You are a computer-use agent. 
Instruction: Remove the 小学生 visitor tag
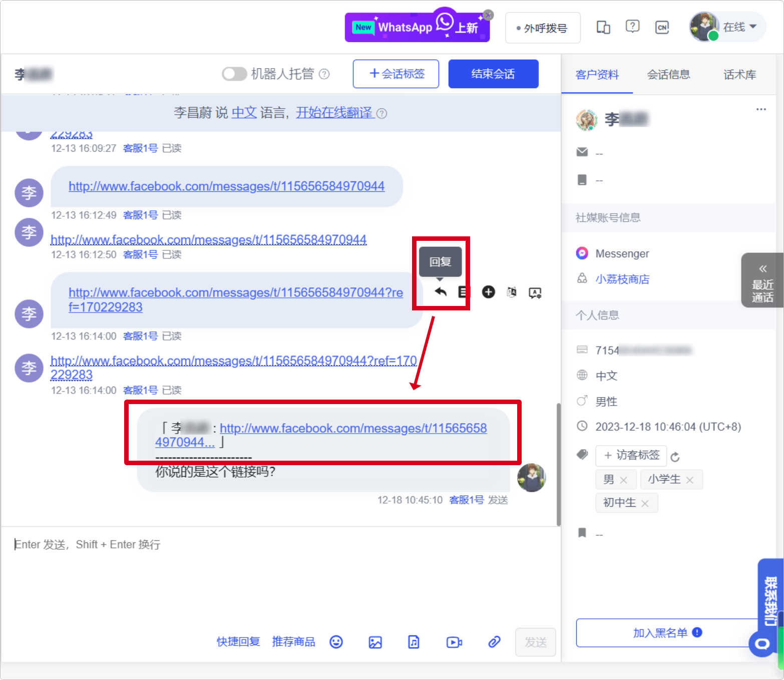[690, 480]
